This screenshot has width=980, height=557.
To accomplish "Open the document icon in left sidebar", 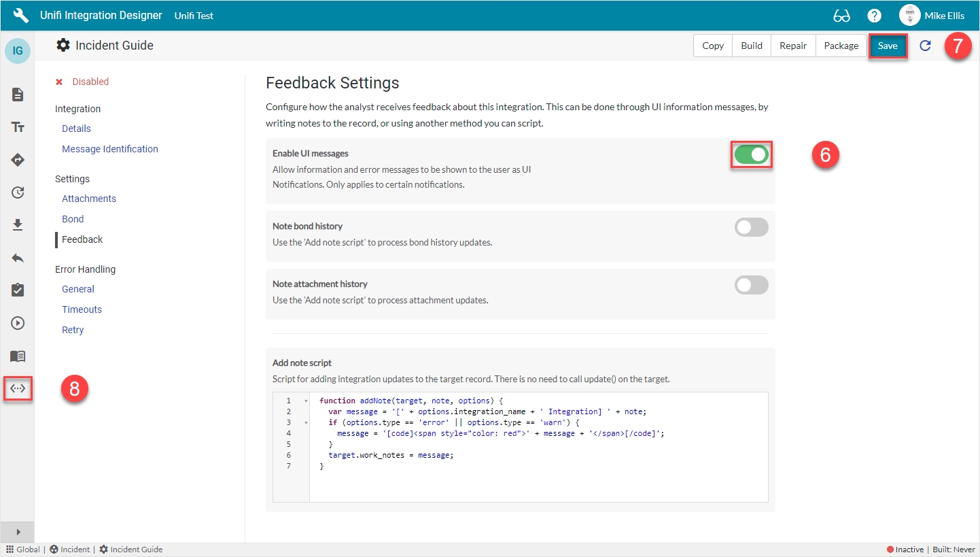I will pyautogui.click(x=18, y=95).
